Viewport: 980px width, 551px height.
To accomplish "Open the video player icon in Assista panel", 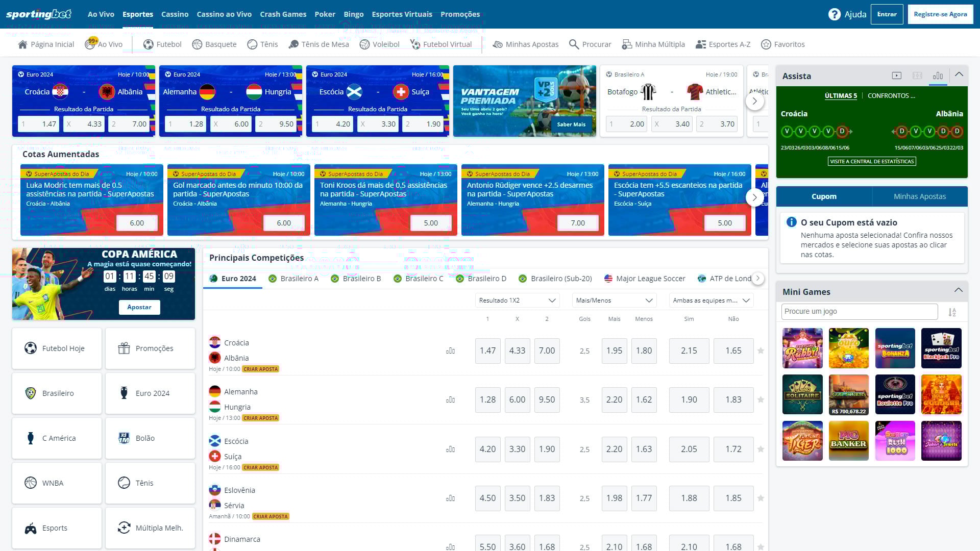I will click(896, 76).
